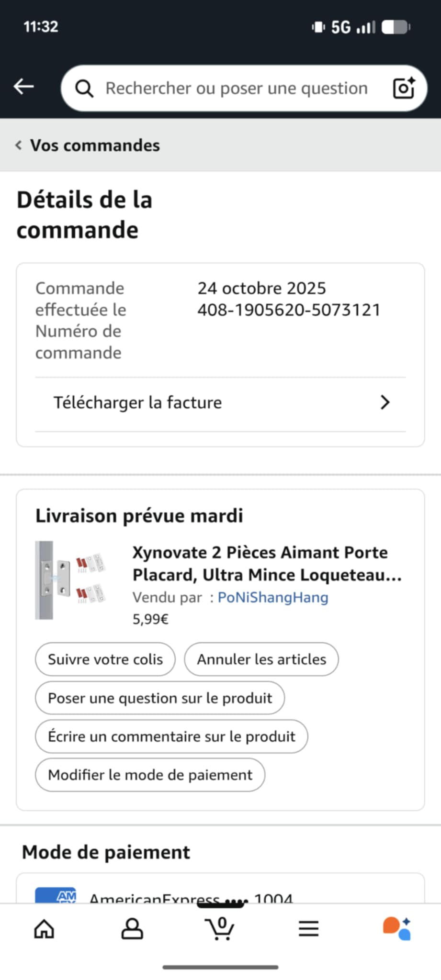Go to Home tab icon
Viewport: 441px width, 980px height.
(44, 929)
